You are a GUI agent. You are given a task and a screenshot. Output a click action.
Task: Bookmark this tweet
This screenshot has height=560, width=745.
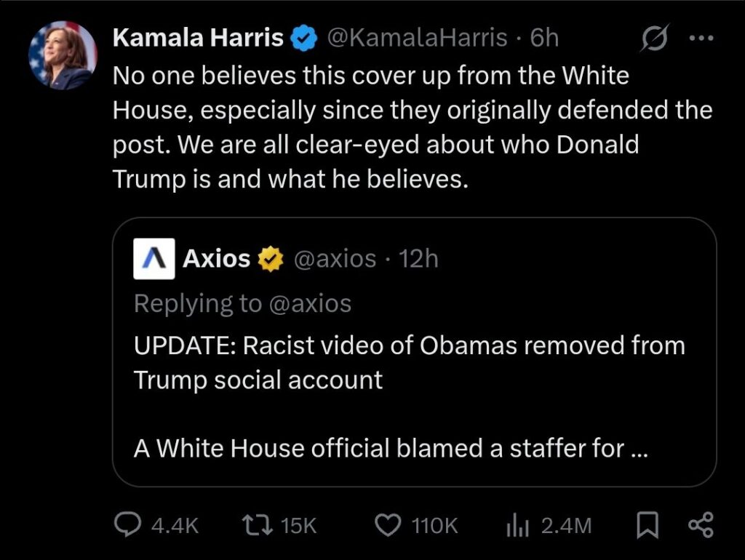645,524
